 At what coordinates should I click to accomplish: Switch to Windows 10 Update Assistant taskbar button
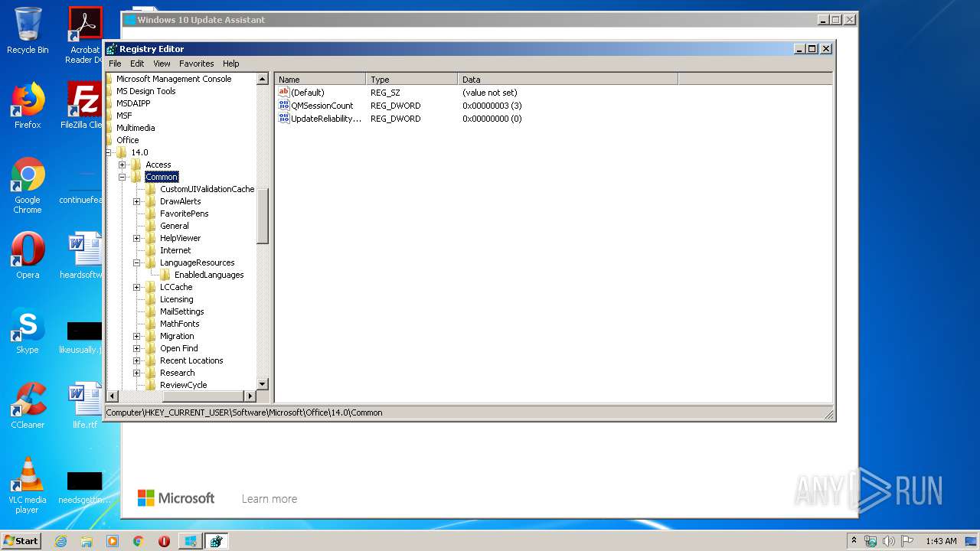point(190,541)
